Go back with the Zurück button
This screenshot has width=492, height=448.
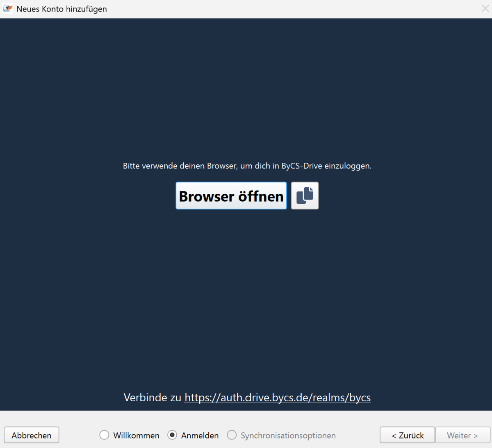(407, 435)
